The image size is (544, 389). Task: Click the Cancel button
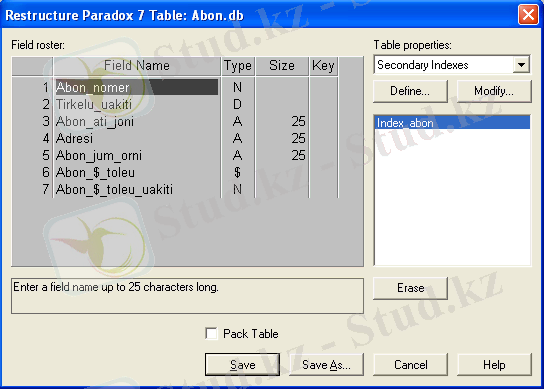coord(410,365)
